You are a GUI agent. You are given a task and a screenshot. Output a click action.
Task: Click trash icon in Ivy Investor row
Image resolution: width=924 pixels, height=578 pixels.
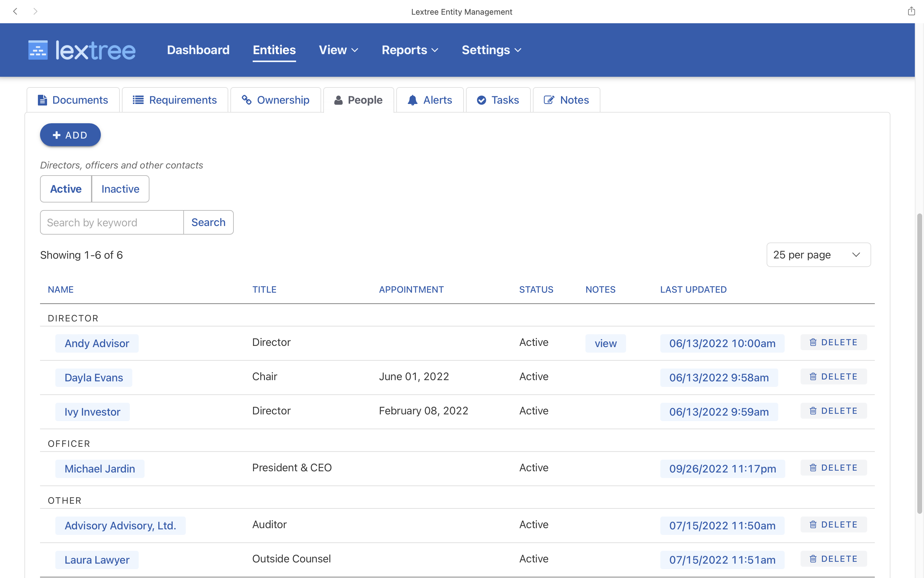(x=813, y=411)
